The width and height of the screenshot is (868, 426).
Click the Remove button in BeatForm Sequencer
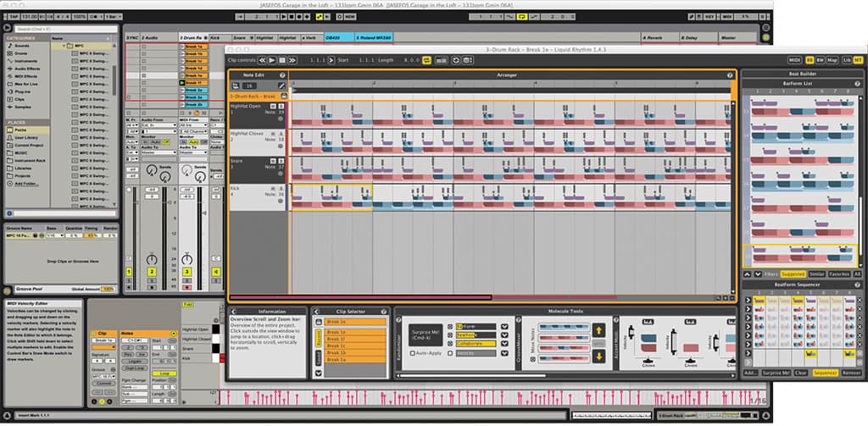pos(851,373)
